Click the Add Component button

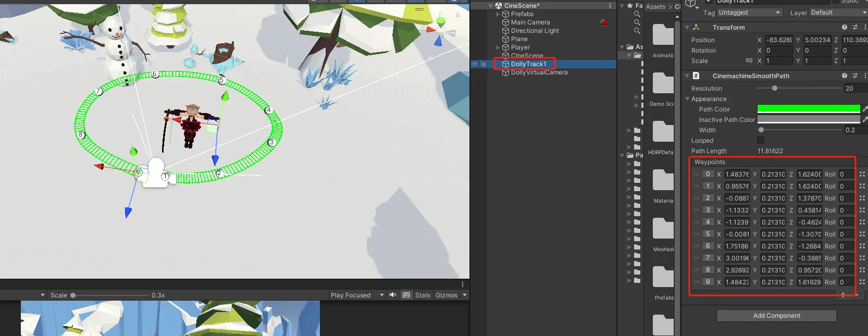(776, 315)
